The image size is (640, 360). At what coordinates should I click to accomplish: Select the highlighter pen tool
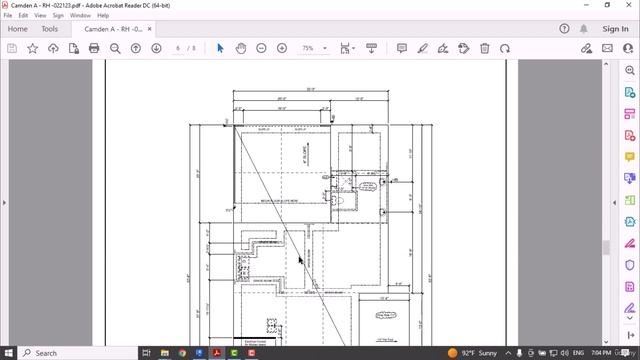point(422,49)
